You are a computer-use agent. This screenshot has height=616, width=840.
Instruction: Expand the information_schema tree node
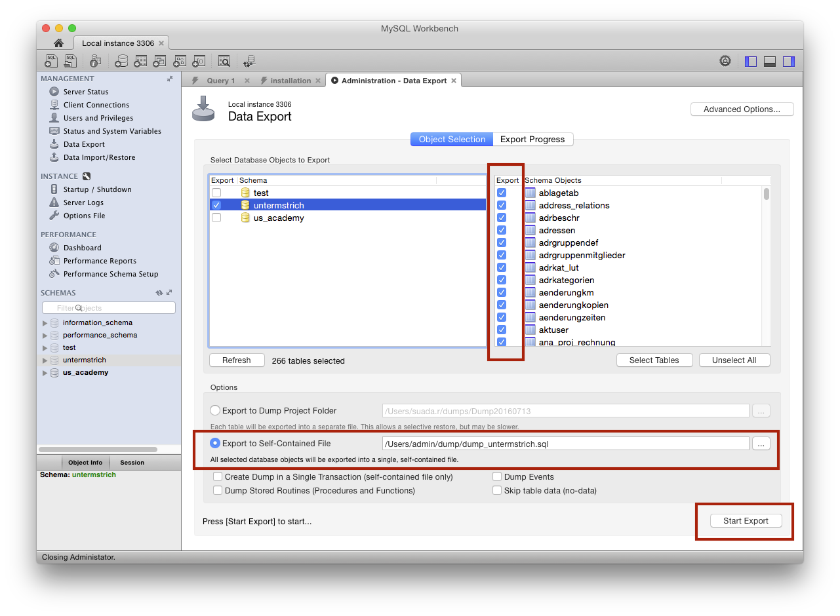click(45, 323)
